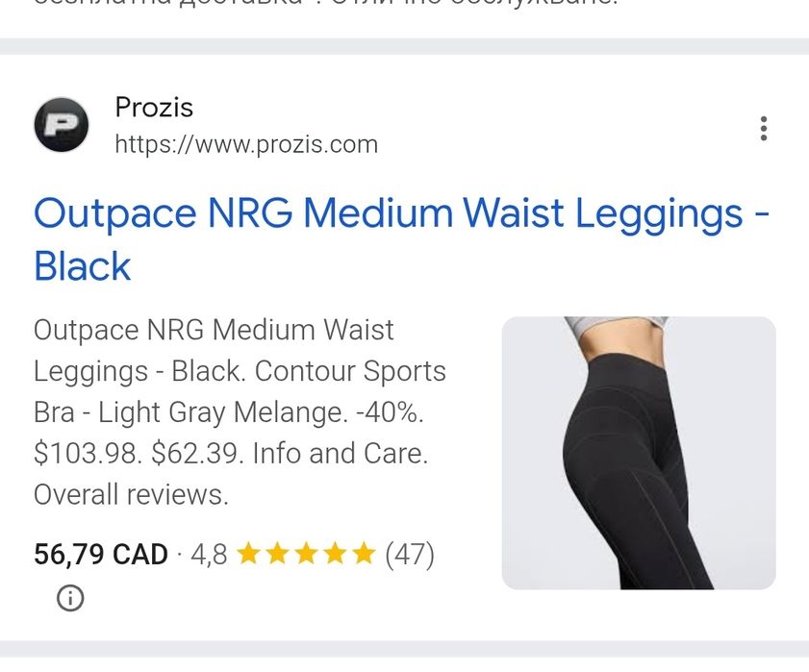The width and height of the screenshot is (809, 672).
Task: Click the Info and Care snippet text
Action: coord(341,454)
